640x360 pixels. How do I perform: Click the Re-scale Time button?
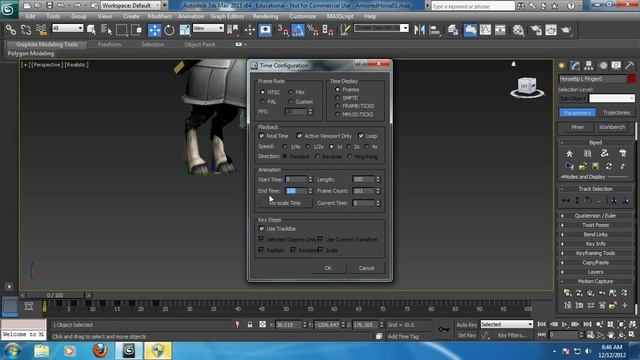tap(285, 203)
